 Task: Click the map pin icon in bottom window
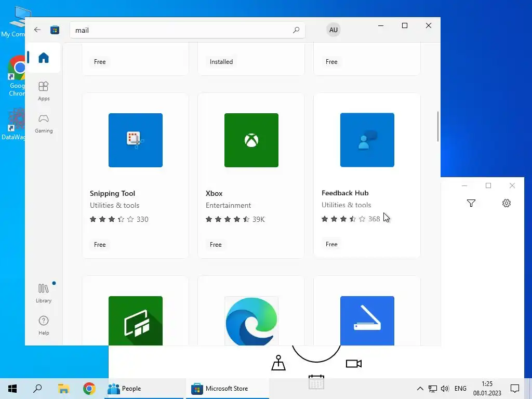(278, 363)
